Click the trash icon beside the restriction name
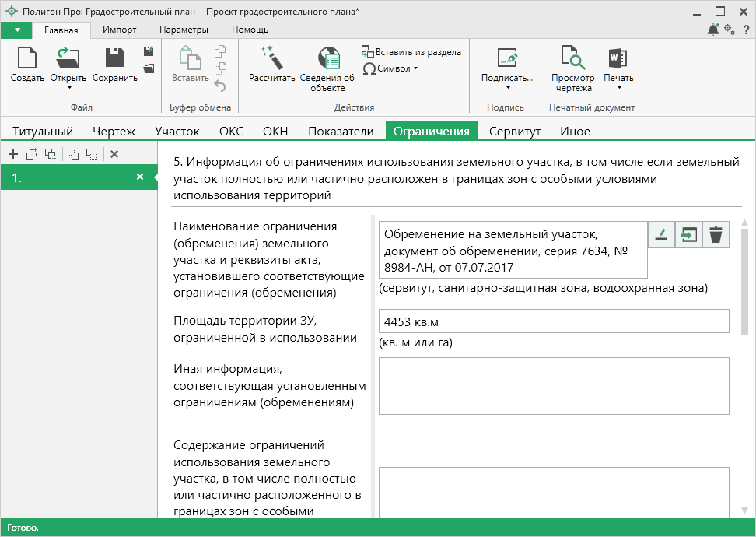The height and width of the screenshot is (537, 756). [716, 235]
